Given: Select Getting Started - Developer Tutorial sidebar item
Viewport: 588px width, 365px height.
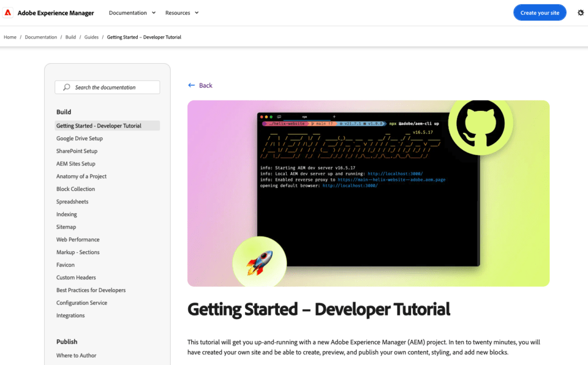Looking at the screenshot, I should point(107,125).
